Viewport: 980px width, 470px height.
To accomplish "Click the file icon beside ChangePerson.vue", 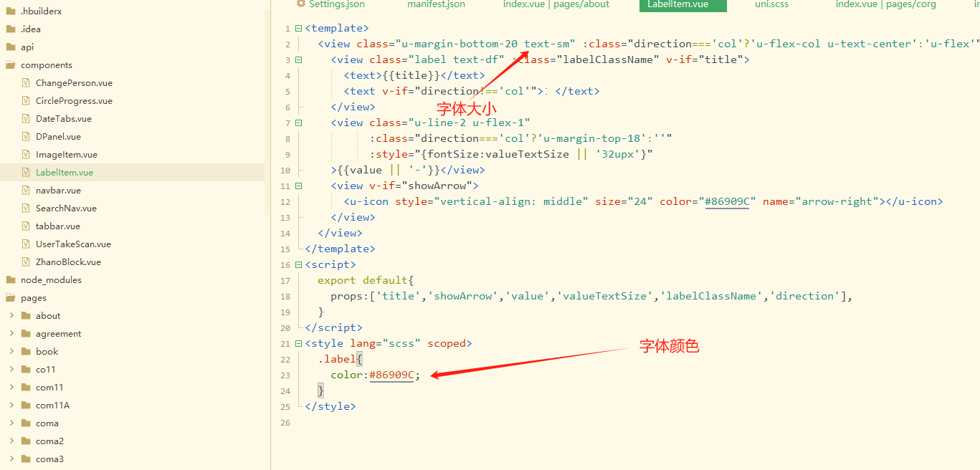I will (26, 82).
